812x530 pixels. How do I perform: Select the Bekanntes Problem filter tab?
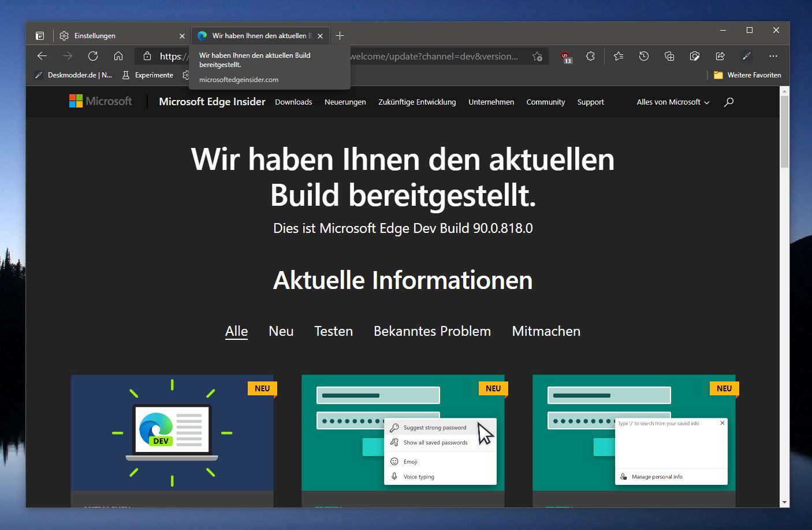[432, 331]
